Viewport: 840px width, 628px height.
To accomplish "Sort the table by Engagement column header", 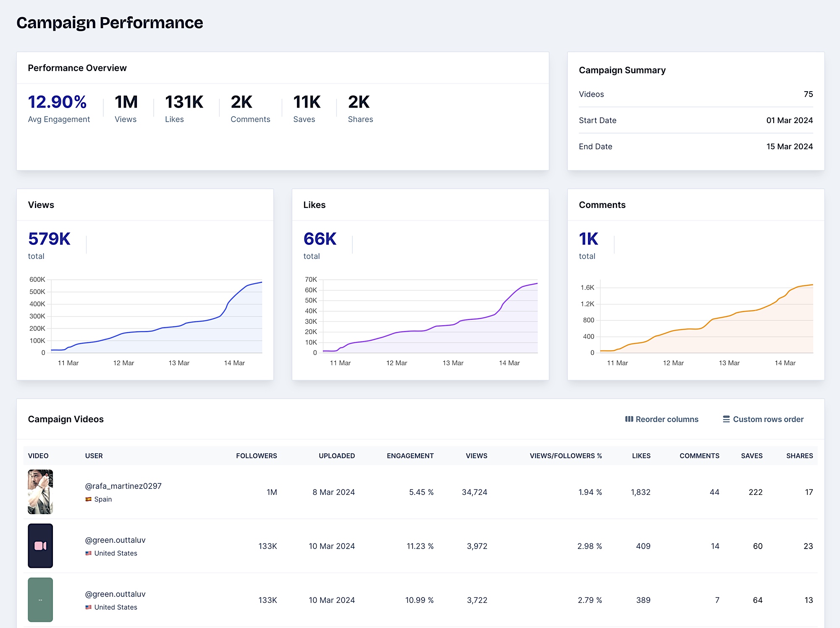I will tap(410, 456).
